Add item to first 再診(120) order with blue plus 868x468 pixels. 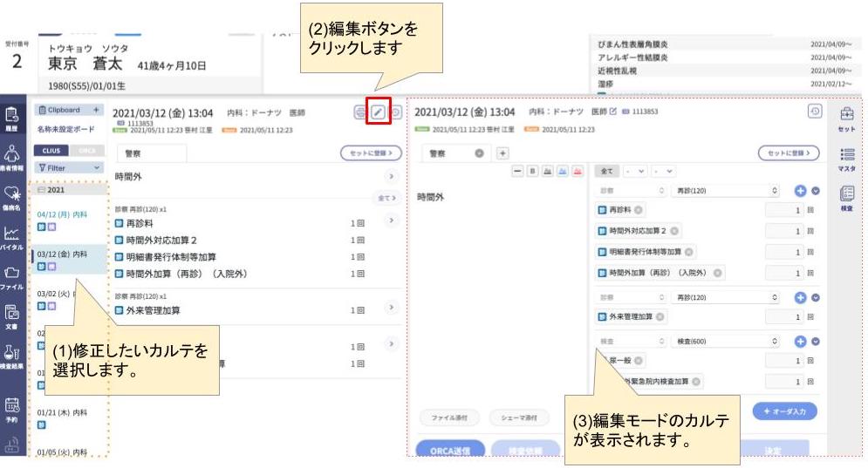click(800, 191)
